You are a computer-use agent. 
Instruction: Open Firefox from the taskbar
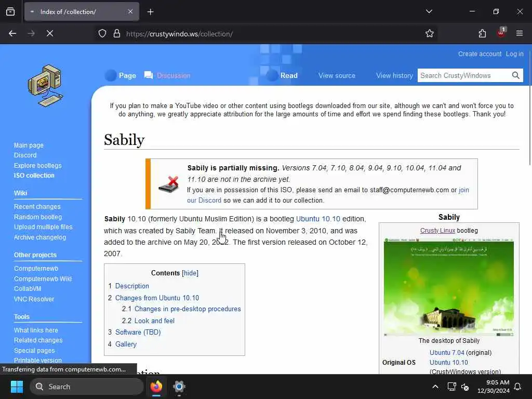click(156, 387)
